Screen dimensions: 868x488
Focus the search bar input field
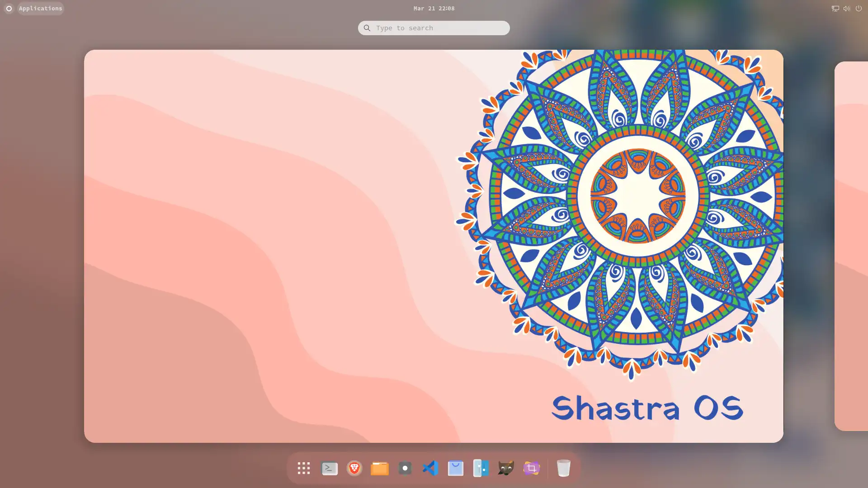[434, 28]
